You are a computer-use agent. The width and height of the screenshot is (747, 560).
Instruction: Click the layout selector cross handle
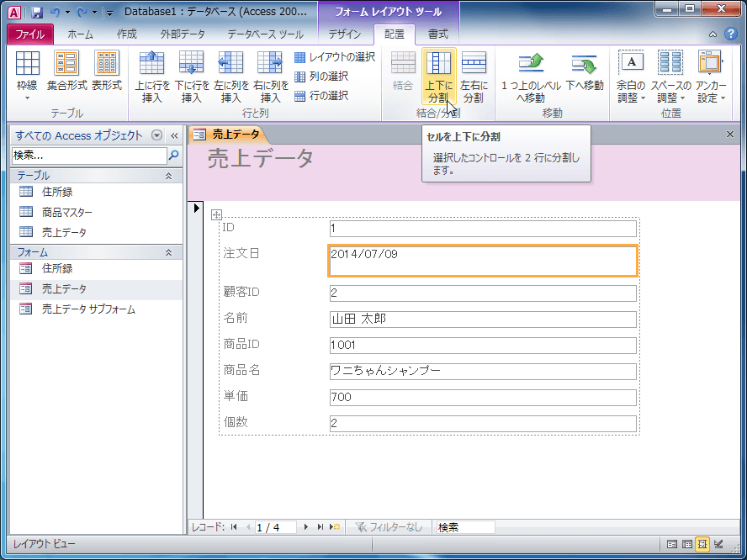click(x=216, y=214)
